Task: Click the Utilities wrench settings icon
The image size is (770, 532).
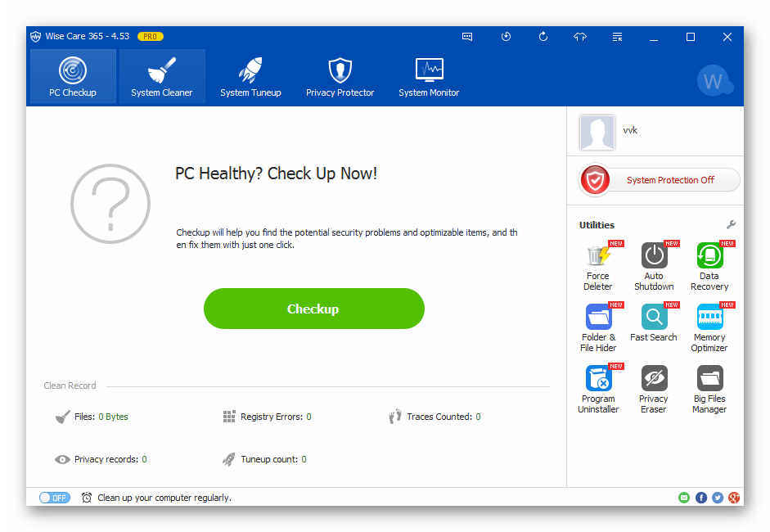Action: click(731, 225)
